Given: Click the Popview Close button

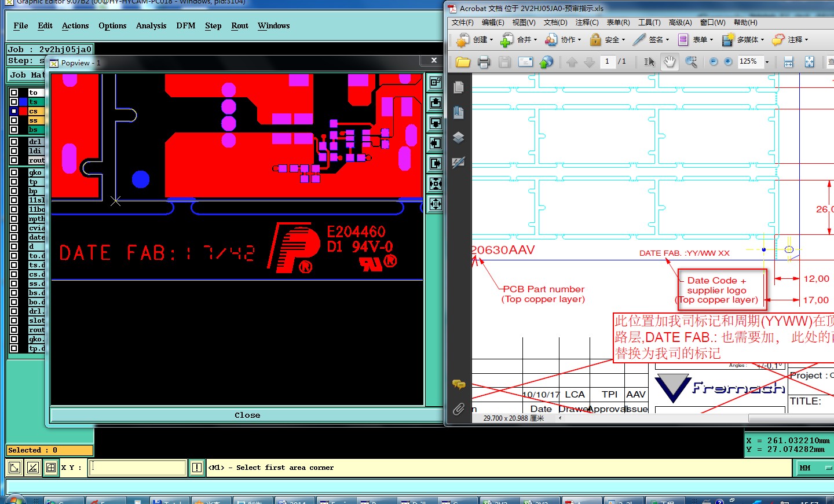Looking at the screenshot, I should [x=247, y=415].
